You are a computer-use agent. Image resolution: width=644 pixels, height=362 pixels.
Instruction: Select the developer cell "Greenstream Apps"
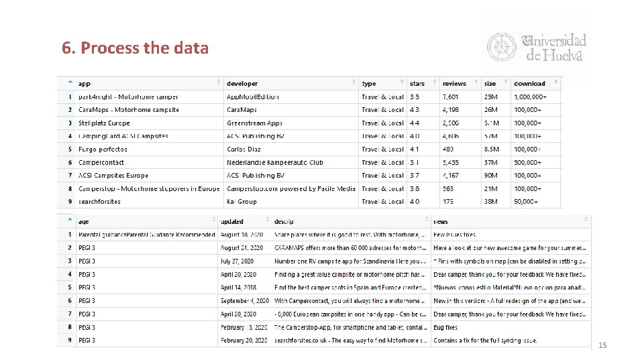(x=254, y=123)
